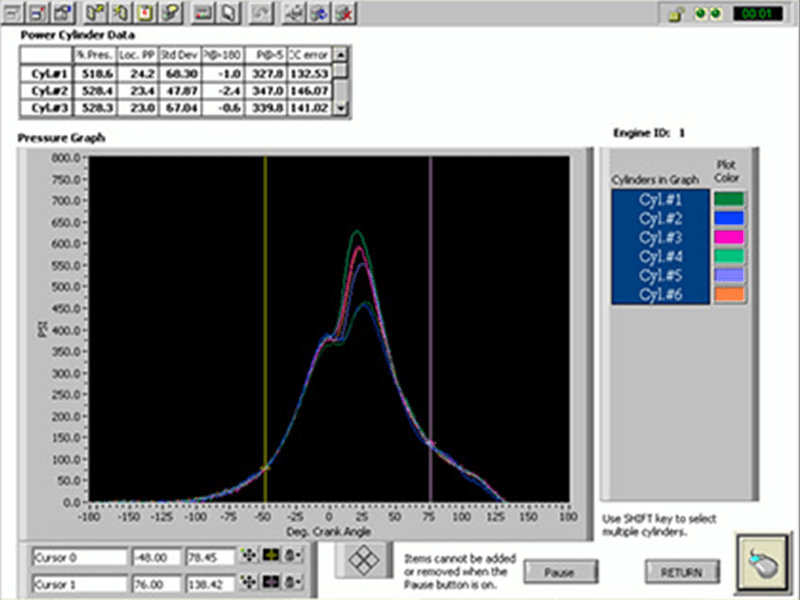The image size is (800, 600).
Task: Click the mouse icon button at bottom right
Action: pos(762,563)
